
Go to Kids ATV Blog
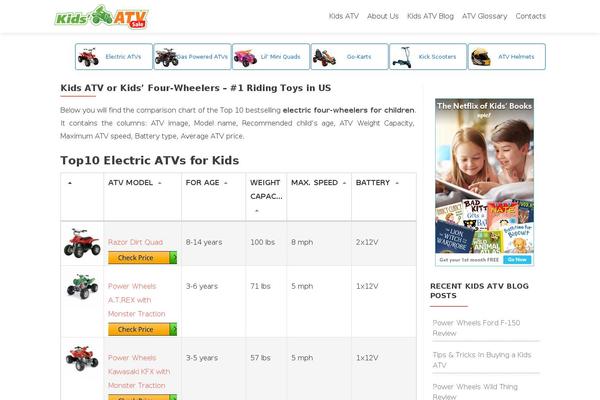tap(430, 16)
